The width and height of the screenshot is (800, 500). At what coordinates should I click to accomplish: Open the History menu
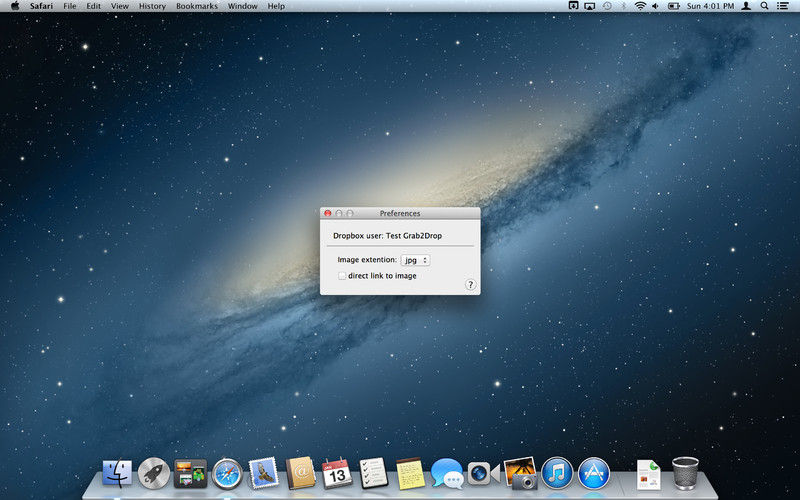click(x=152, y=6)
